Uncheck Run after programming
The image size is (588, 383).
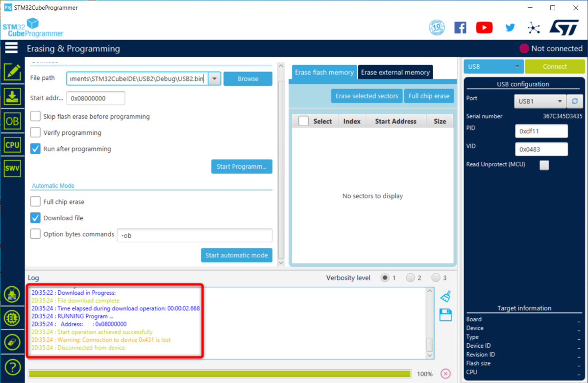[35, 149]
